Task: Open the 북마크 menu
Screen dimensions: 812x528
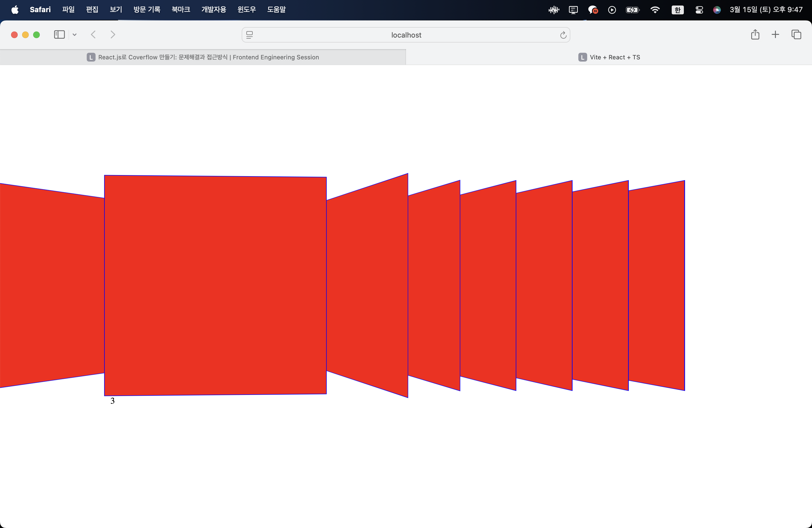Action: coord(181,10)
